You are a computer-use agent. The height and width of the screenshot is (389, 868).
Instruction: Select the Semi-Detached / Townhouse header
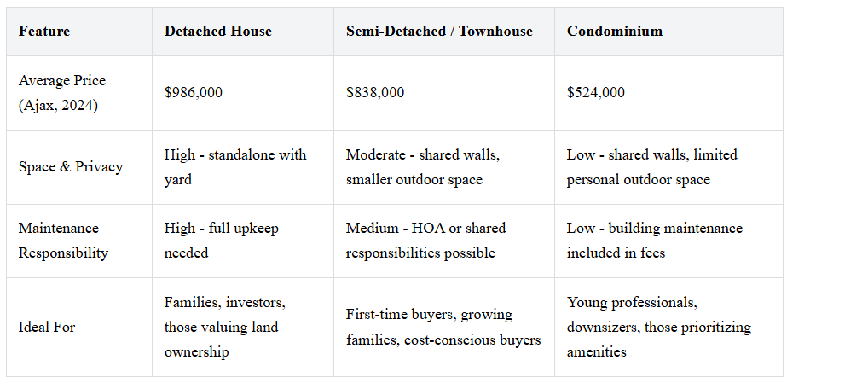(439, 32)
